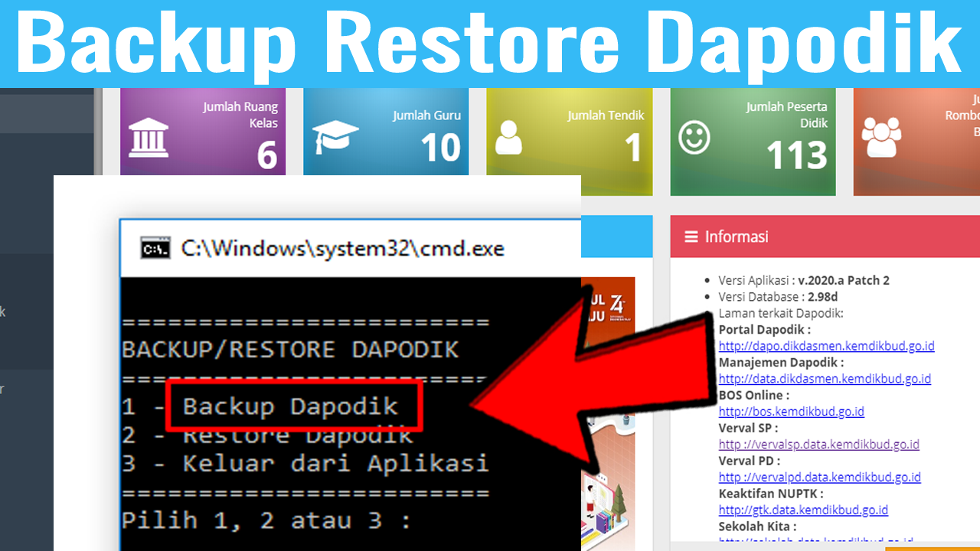Image resolution: width=980 pixels, height=551 pixels.
Task: Open the vervalpd.data.kemdikbud.go.id link
Action: click(820, 478)
